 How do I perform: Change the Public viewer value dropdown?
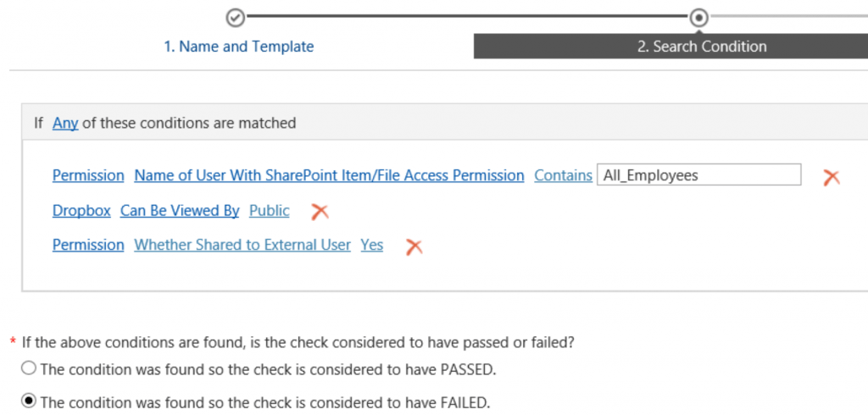(269, 211)
